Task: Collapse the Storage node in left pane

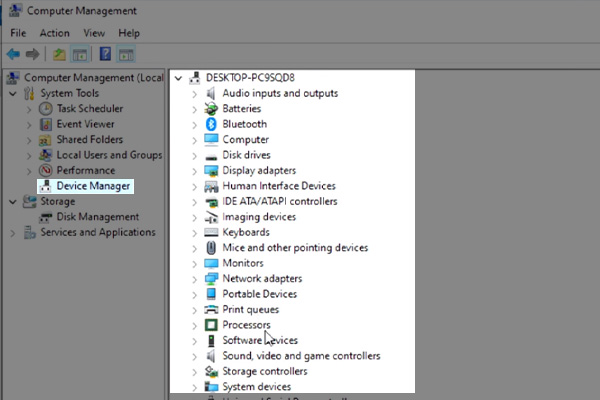Action: pyautogui.click(x=13, y=201)
